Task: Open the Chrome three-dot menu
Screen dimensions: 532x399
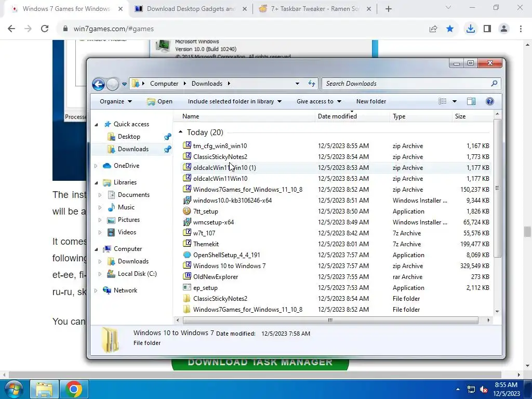Action: coord(521,29)
